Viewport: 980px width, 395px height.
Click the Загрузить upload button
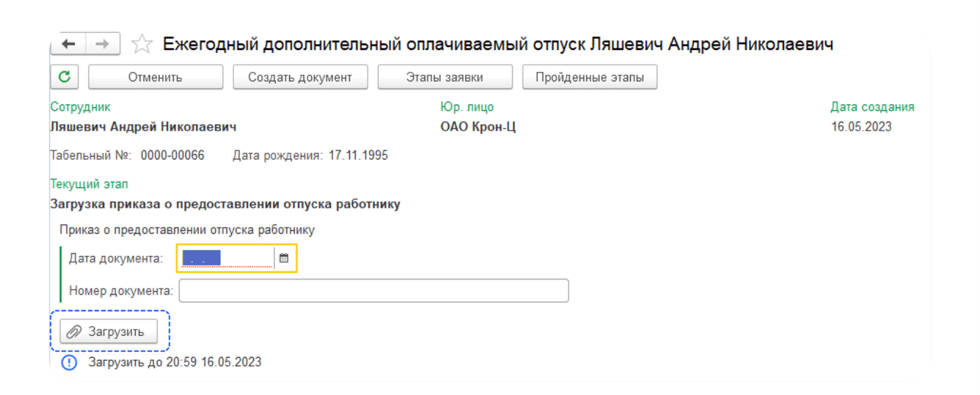[108, 332]
